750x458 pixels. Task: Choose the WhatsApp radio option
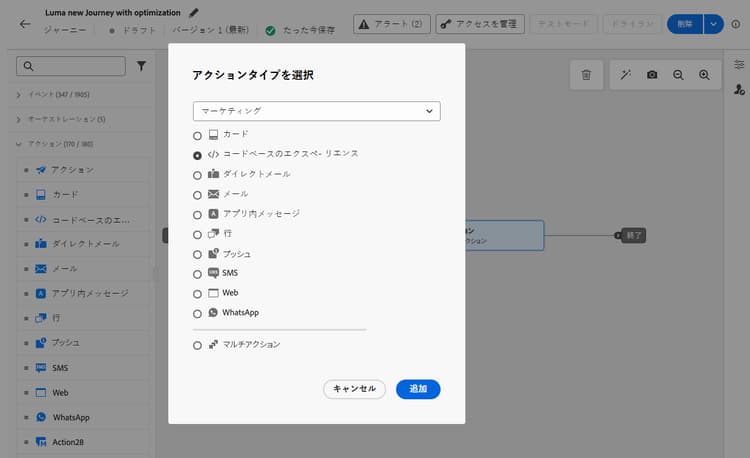click(197, 314)
